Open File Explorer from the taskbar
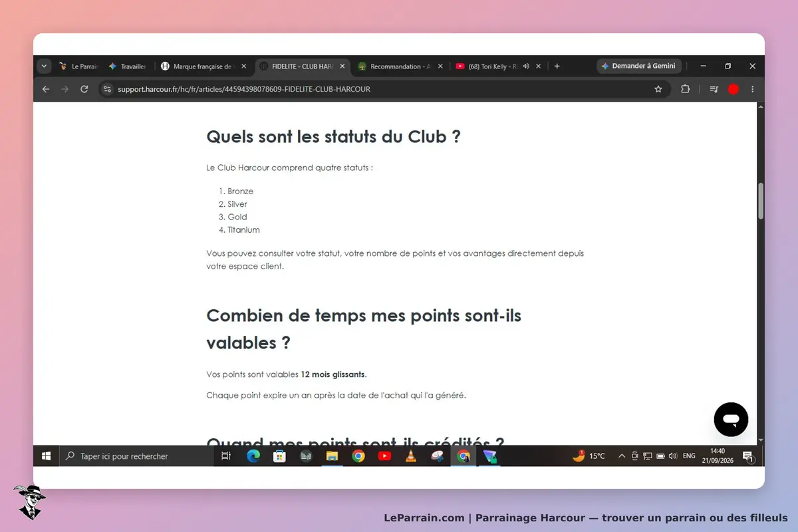This screenshot has height=532, width=798. coord(332,456)
